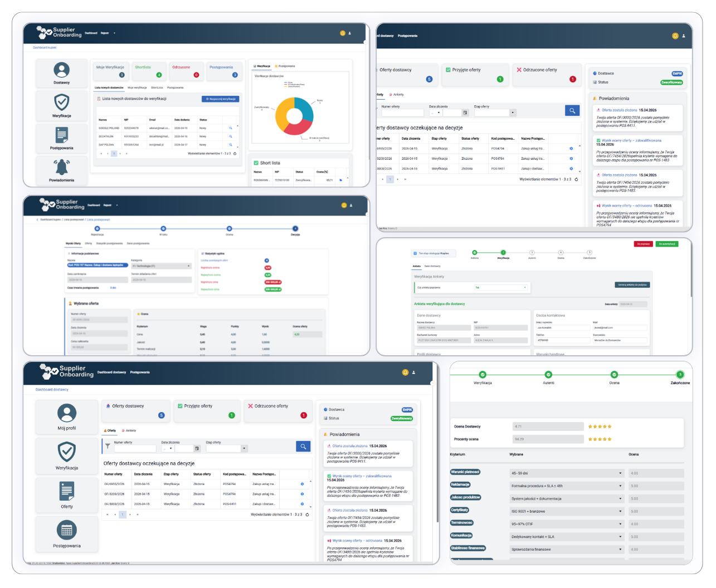Click the Rozpocznij weryfikację button
The height and width of the screenshot is (588, 716).
pos(221,99)
